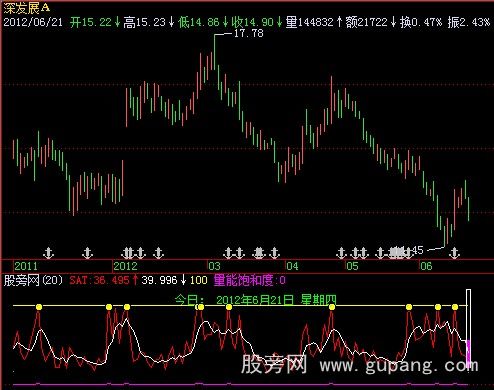Click the 04 month label on axis
494x390 pixels.
point(292,266)
